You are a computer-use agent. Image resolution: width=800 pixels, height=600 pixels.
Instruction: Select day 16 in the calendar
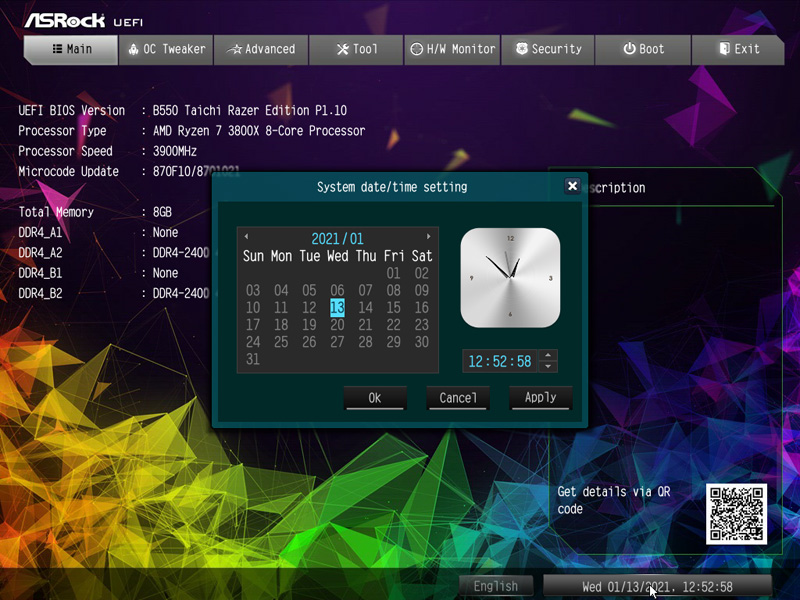[x=421, y=308]
